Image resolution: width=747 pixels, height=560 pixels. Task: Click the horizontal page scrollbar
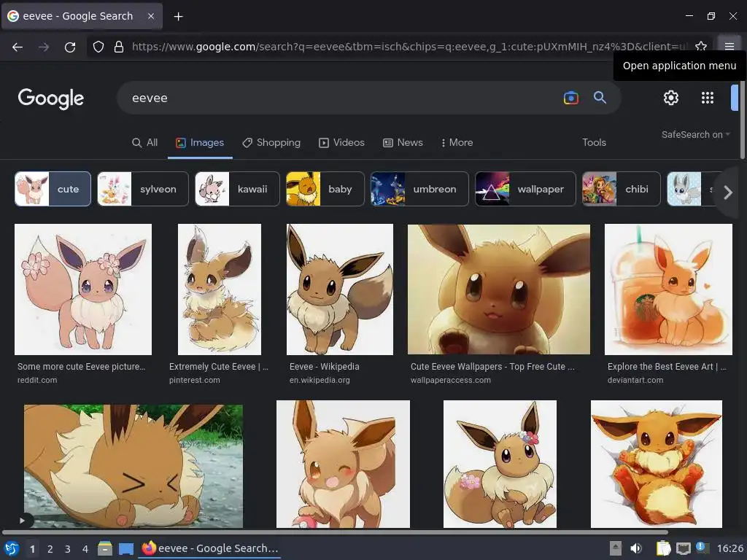tap(335, 532)
